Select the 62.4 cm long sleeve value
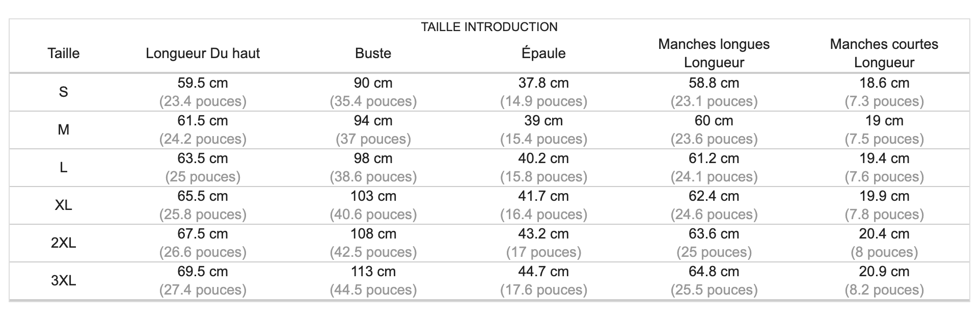 coord(714,196)
